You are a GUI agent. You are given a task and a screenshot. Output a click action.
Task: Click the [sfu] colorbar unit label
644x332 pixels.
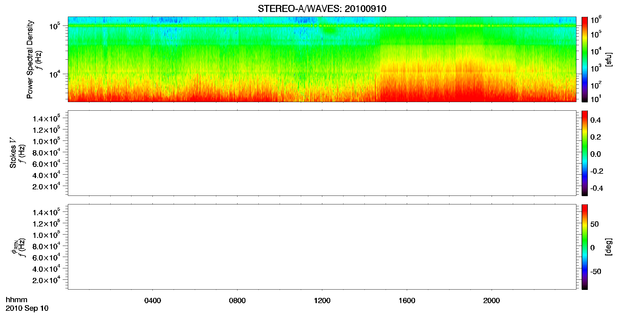point(608,59)
